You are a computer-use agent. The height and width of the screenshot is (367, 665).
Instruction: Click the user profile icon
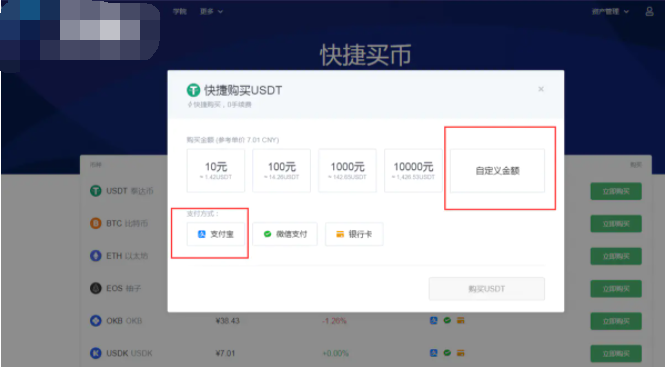[x=649, y=11]
